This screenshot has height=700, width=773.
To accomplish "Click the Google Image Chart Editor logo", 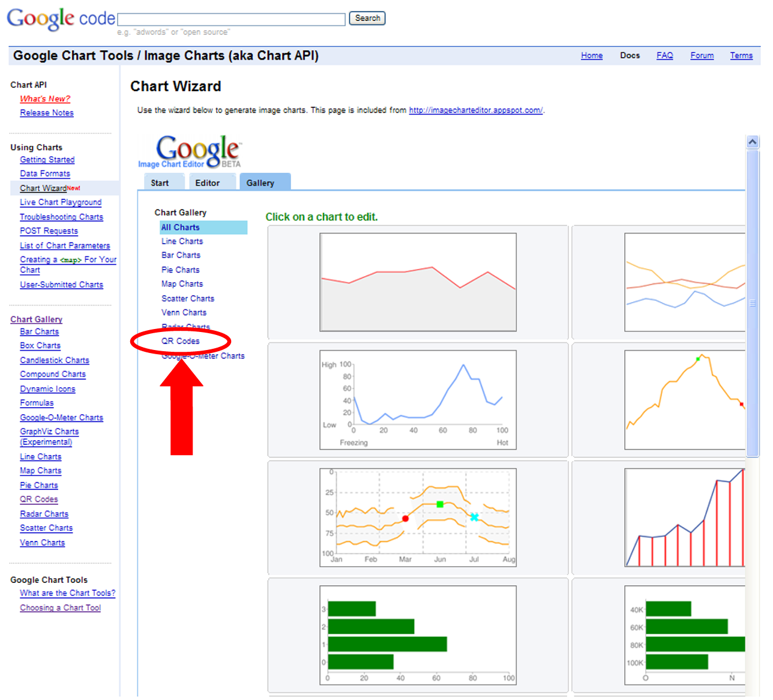I will [190, 152].
